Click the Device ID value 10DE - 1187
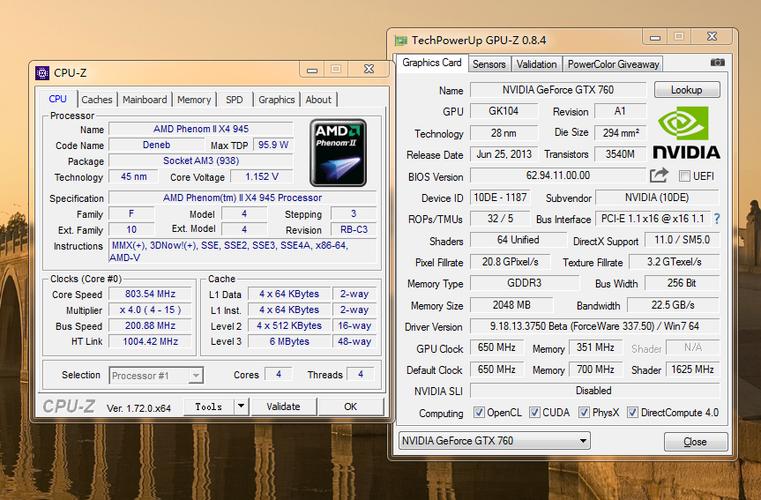761x500 pixels. [500, 198]
